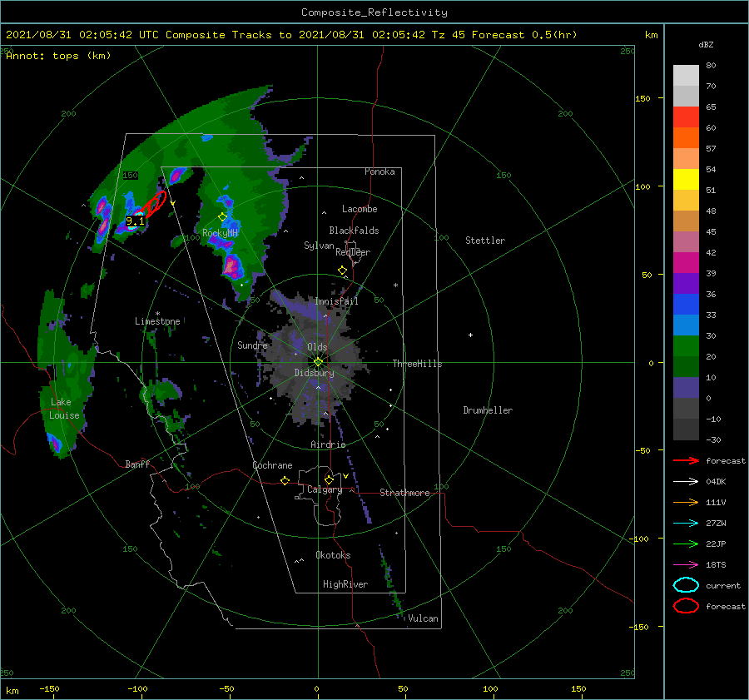Select the Lake Louise label
Viewport: 749px width, 700px height.
[64, 409]
